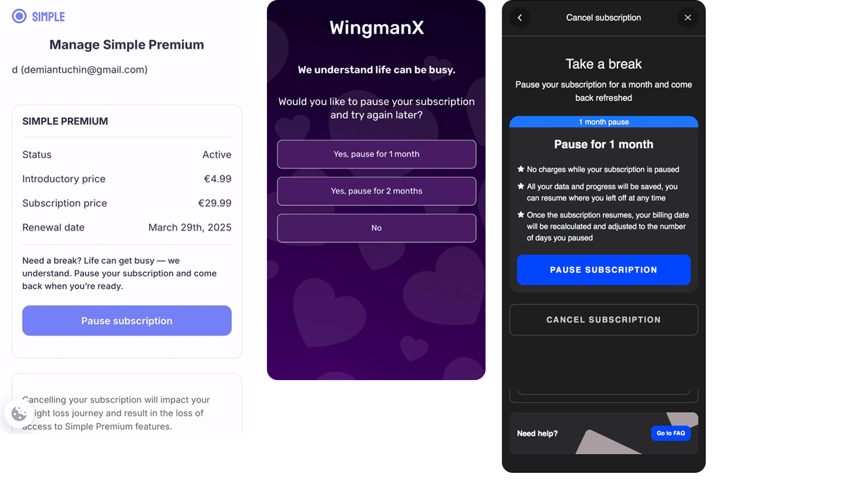Select the 1 month pause tab
868x488 pixels.
pos(604,122)
